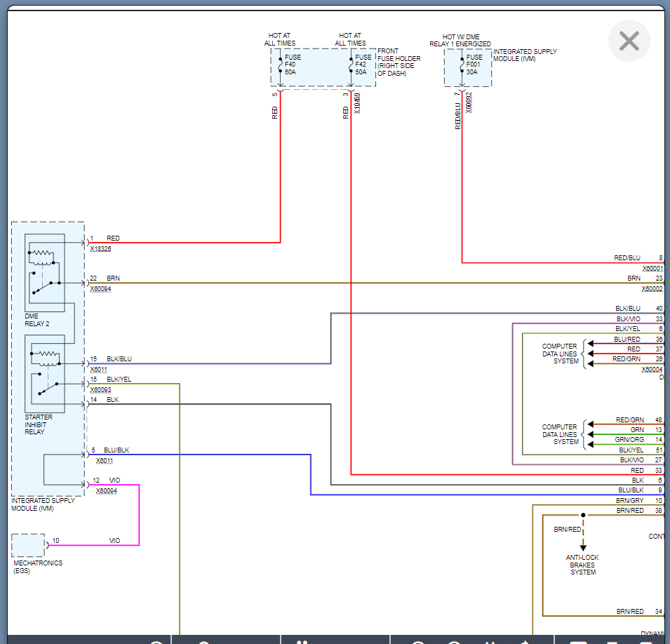Open connector X6011 under the BLU/BLK wire
Screen dimensions: 670x644
tap(105, 460)
